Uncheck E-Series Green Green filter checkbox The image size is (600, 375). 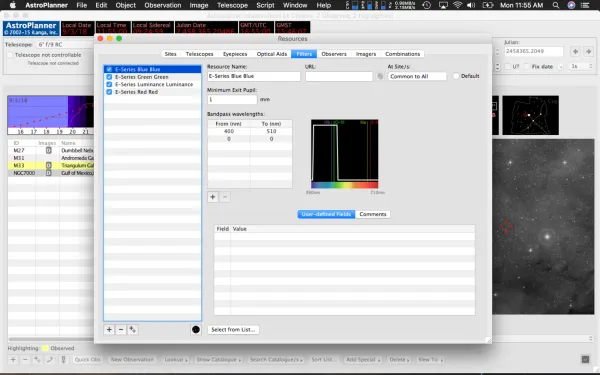(109, 77)
